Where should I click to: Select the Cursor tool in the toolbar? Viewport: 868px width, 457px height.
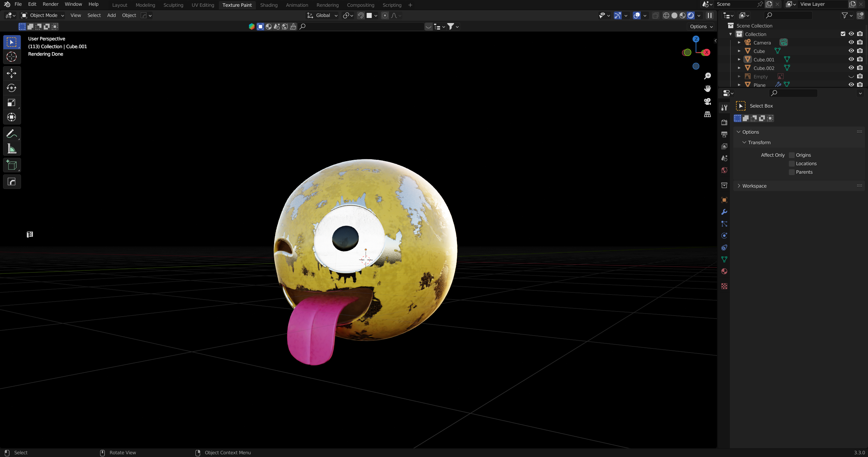coord(12,57)
